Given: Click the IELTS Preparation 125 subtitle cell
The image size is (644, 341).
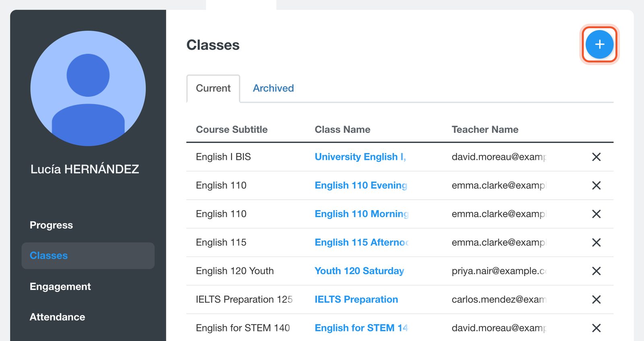Looking at the screenshot, I should click(244, 300).
